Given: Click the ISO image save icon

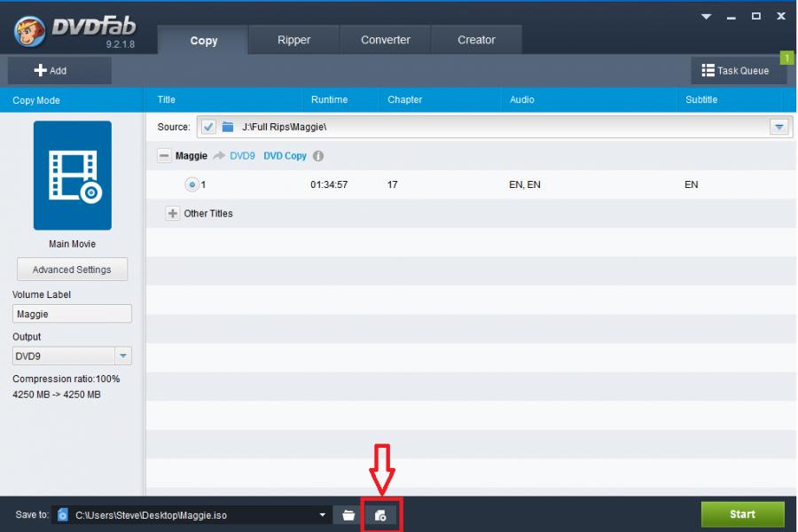Looking at the screenshot, I should tap(380, 515).
